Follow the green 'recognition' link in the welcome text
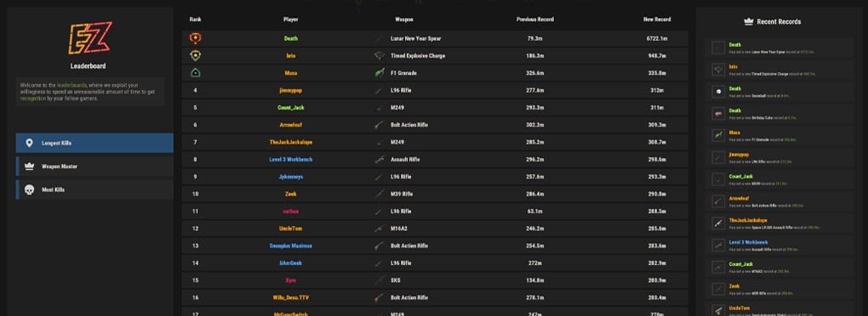Image resolution: width=868 pixels, height=316 pixels. click(32, 99)
